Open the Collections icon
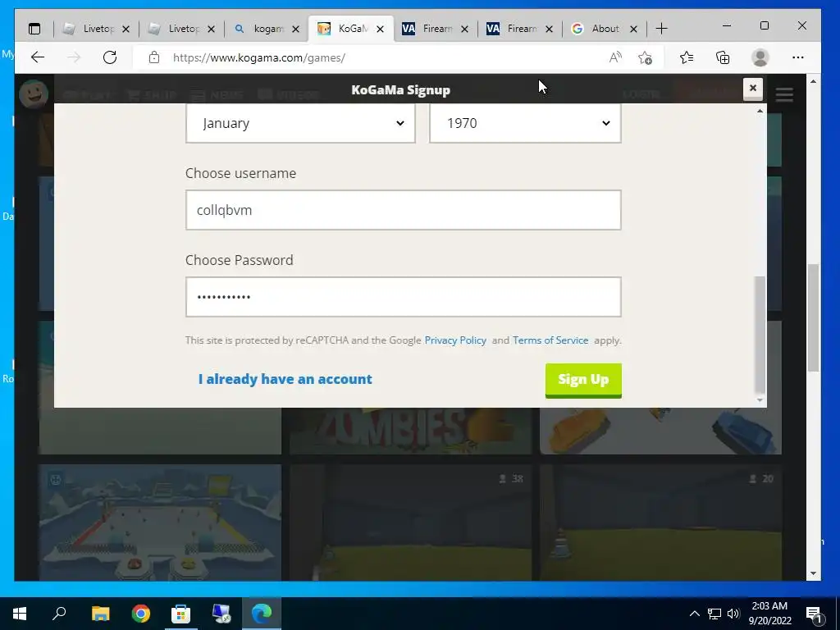The image size is (840, 630). 723,57
